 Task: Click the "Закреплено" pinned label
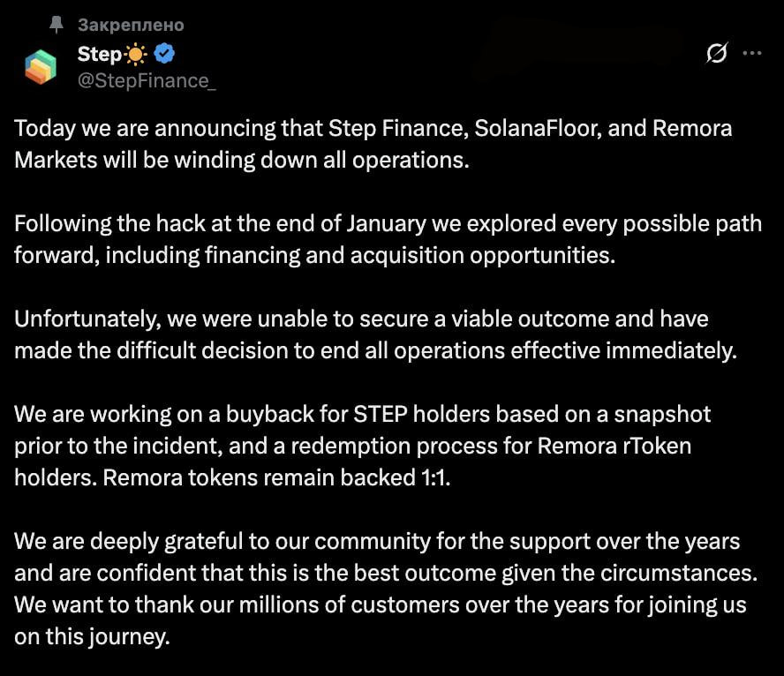pos(131,25)
